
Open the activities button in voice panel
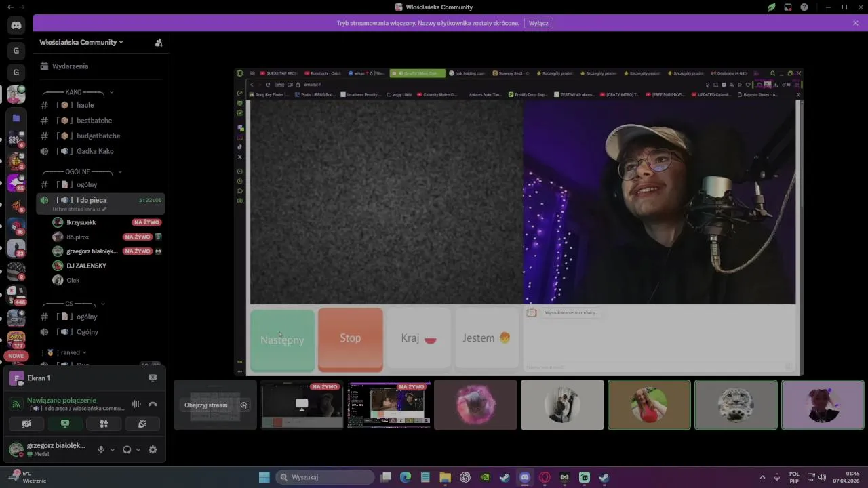pyautogui.click(x=104, y=424)
